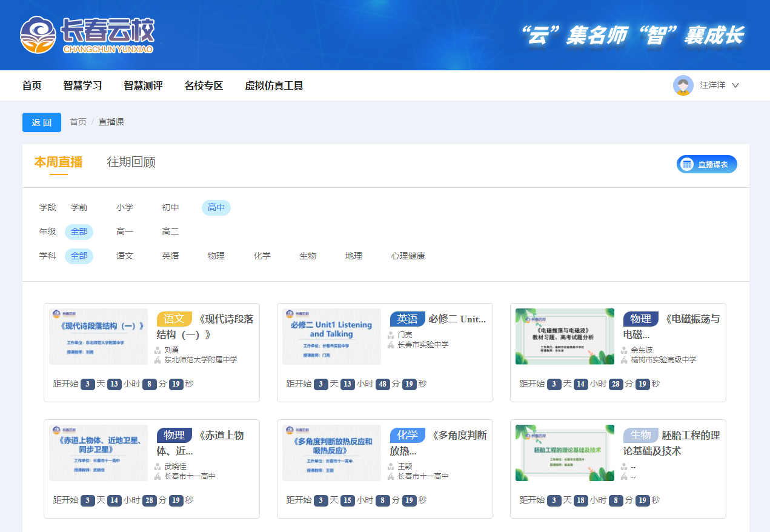Open 智慧学习 navigation menu
Screen dimensions: 770x532
coord(82,85)
